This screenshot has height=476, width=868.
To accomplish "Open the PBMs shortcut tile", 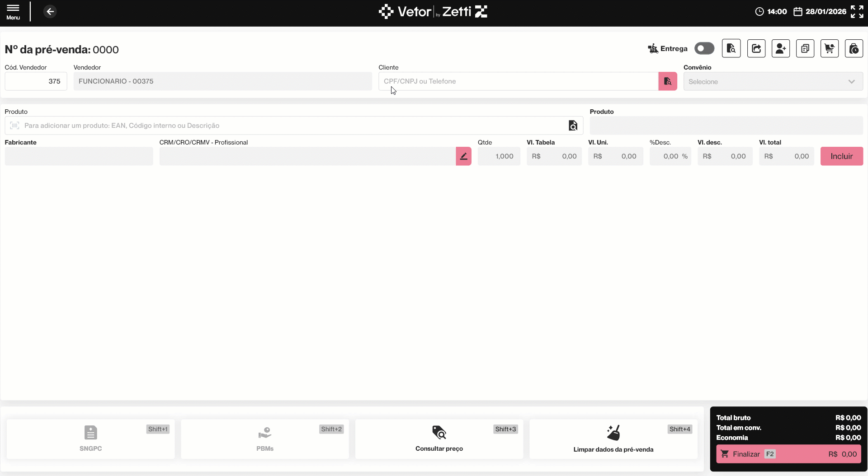I will 265,439.
